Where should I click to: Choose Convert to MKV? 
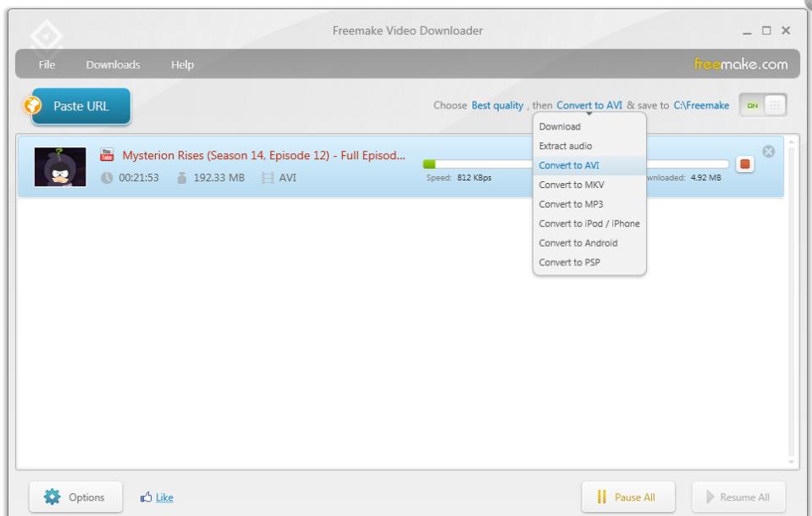(589, 185)
